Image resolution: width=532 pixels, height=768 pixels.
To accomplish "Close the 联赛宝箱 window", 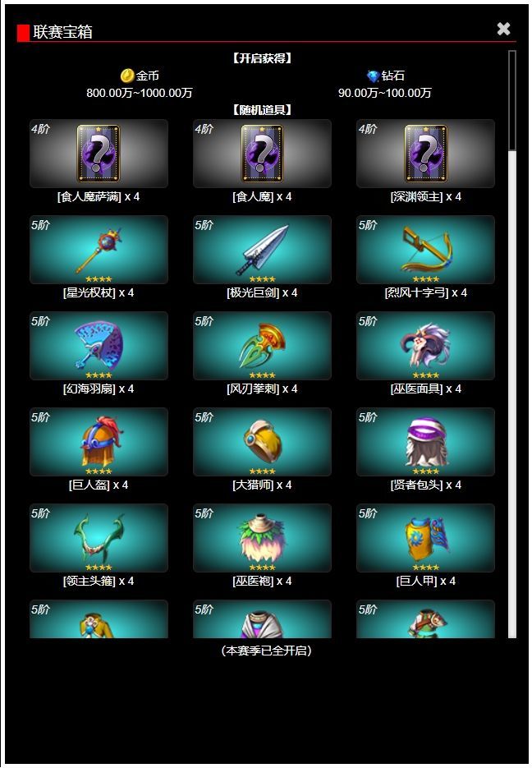I will point(503,29).
